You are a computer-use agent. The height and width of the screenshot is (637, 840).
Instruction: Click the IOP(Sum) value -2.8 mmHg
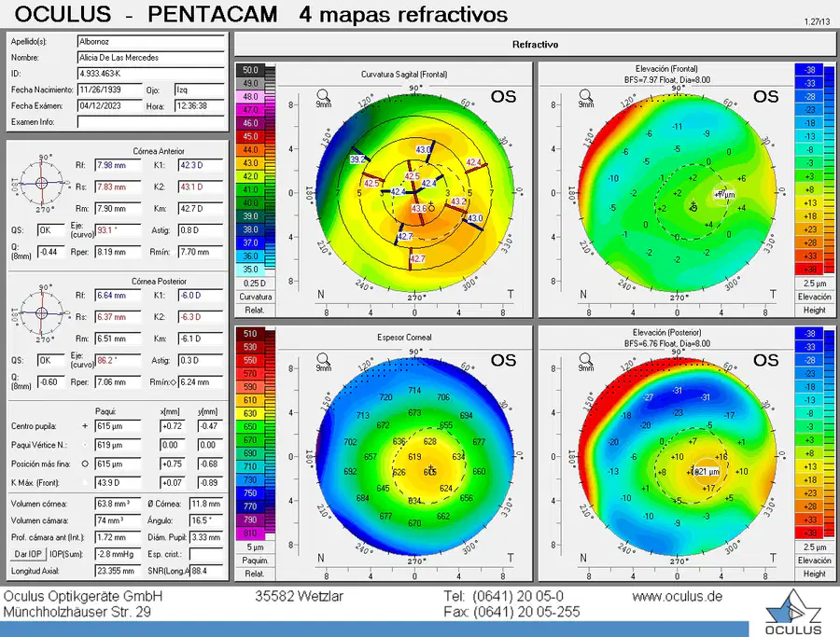tap(118, 554)
